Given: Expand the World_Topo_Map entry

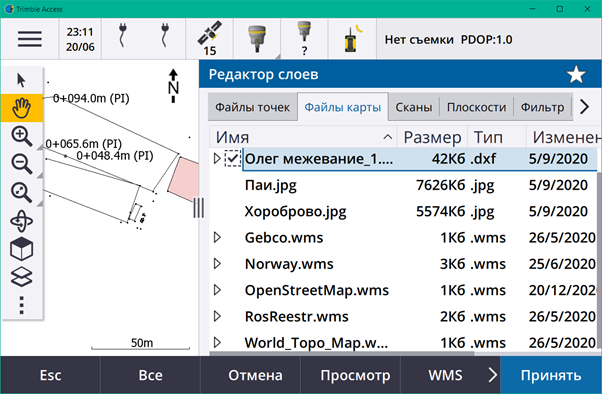Looking at the screenshot, I should click(217, 342).
